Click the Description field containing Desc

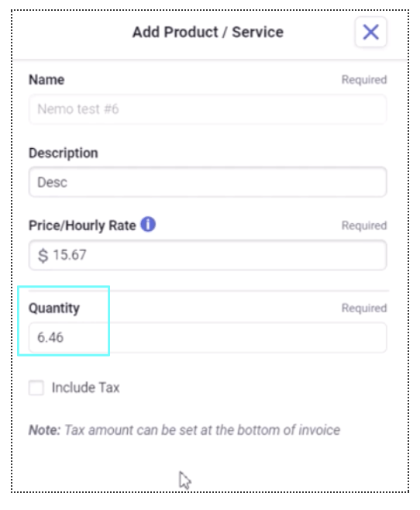(208, 182)
